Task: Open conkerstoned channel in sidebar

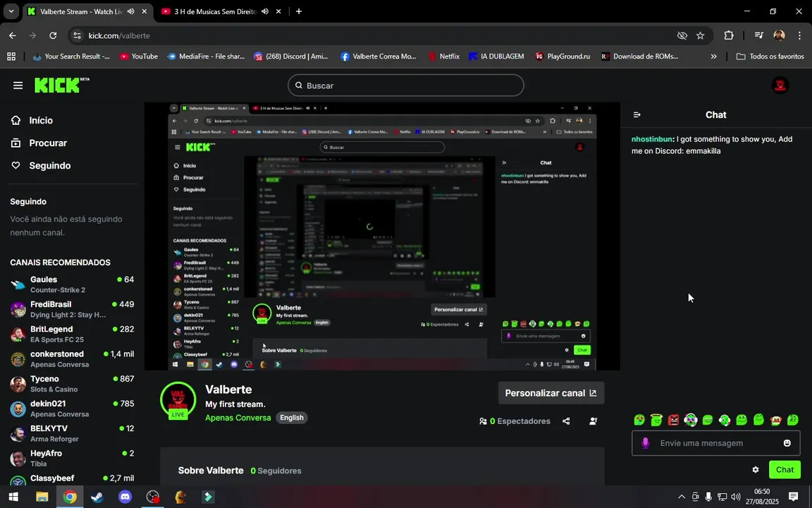Action: point(72,358)
